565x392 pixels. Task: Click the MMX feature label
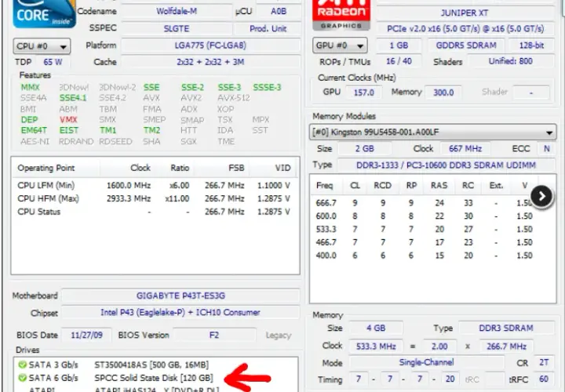click(x=31, y=88)
